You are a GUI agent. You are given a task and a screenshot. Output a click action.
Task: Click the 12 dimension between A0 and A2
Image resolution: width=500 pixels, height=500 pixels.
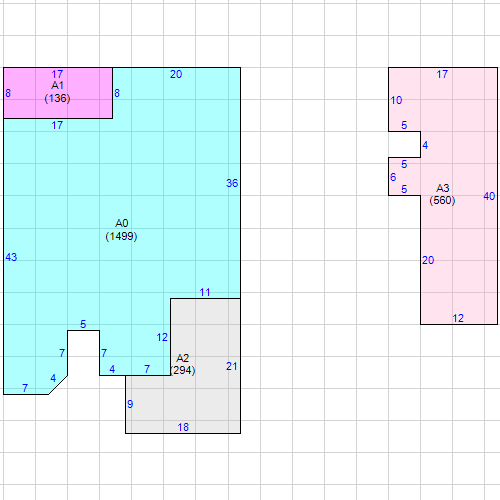[x=162, y=337]
